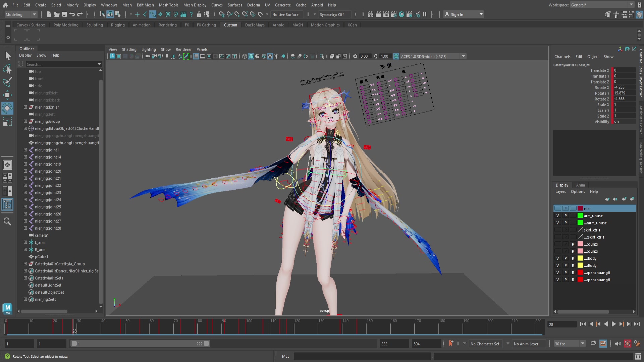Toggle playback P for nier layer
Image resolution: width=644 pixels, height=362 pixels.
(x=565, y=208)
